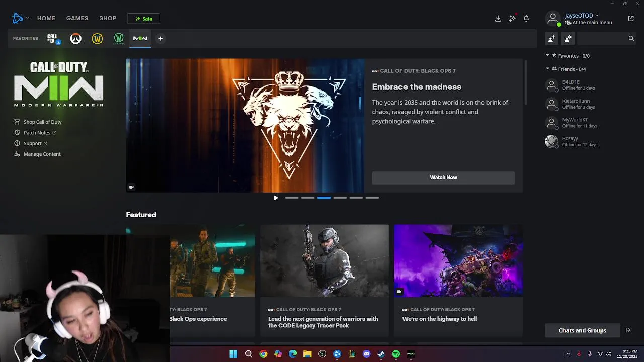Open the Windows Start menu
Image resolution: width=644 pixels, height=362 pixels.
[233, 354]
